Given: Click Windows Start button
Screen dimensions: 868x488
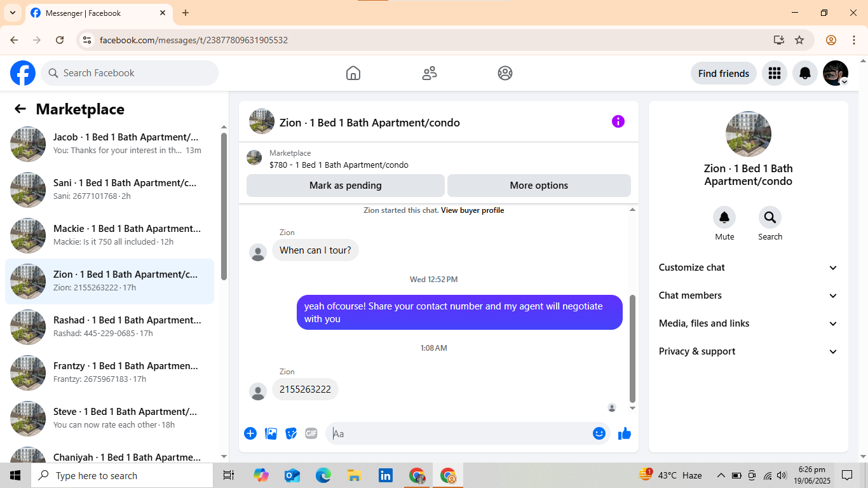Looking at the screenshot, I should point(15,475).
